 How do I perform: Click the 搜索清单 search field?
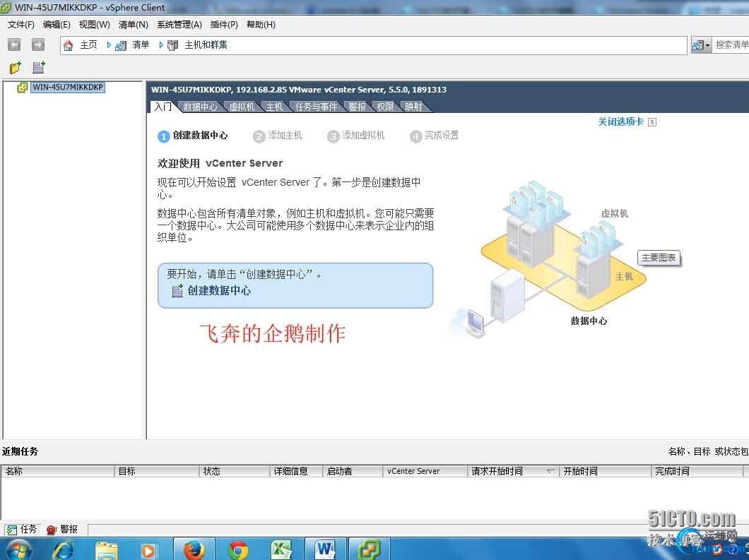coord(731,45)
